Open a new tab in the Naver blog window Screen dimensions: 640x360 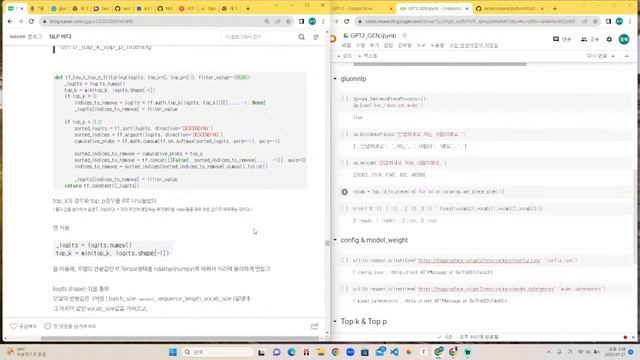[248, 8]
